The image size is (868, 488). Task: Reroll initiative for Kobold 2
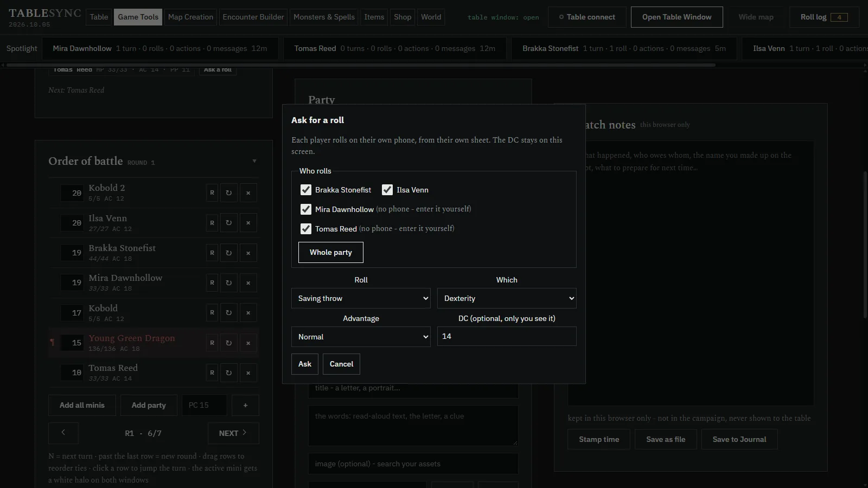coord(229,192)
